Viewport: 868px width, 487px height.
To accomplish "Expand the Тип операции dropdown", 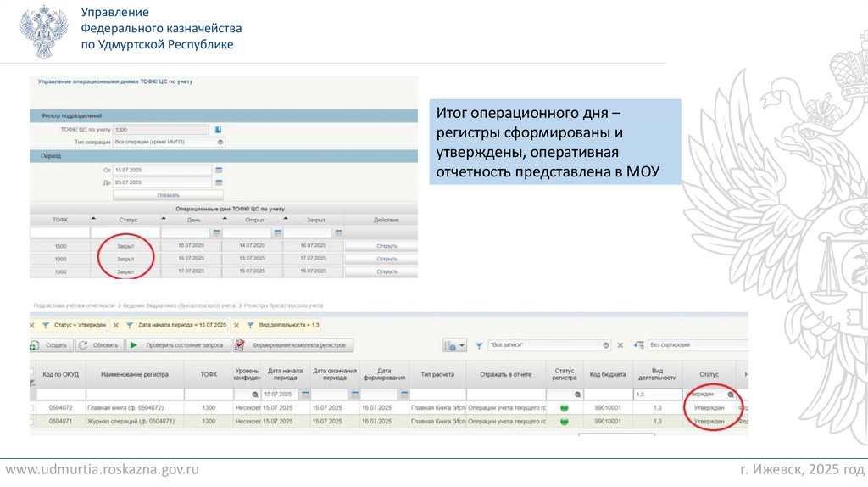I will click(x=220, y=143).
